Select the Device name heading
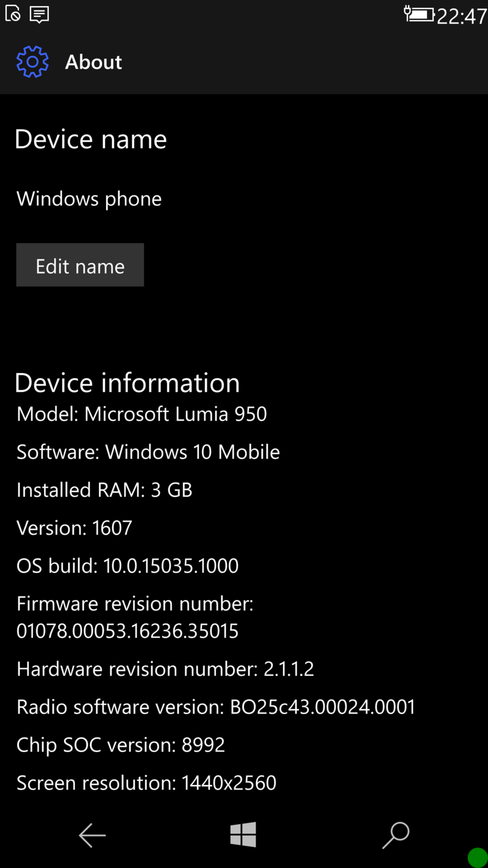 click(x=90, y=139)
